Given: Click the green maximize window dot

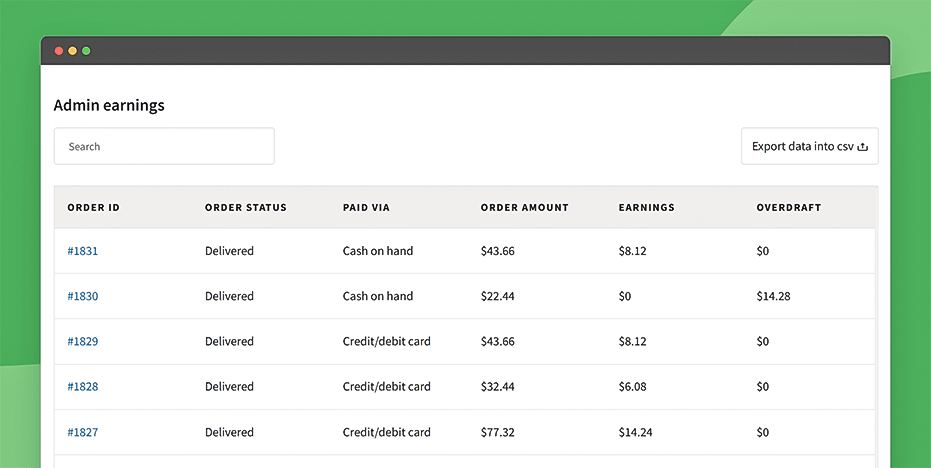Looking at the screenshot, I should [86, 51].
